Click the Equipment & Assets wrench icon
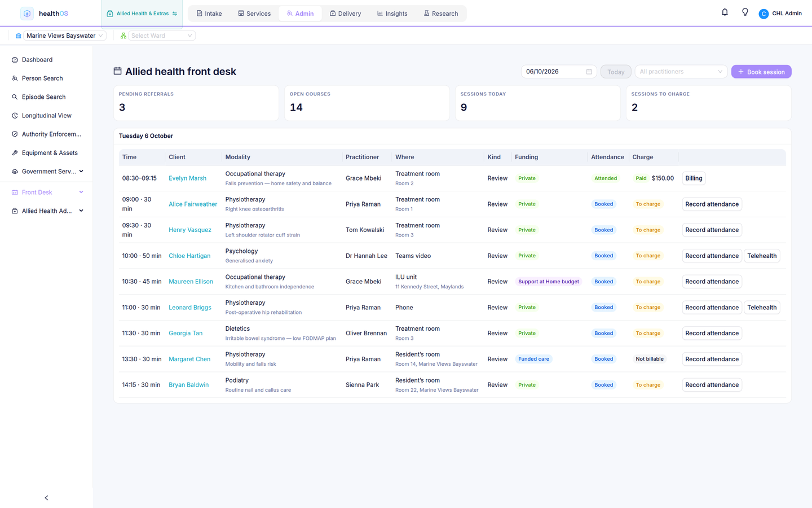Image resolution: width=812 pixels, height=508 pixels. pos(15,153)
